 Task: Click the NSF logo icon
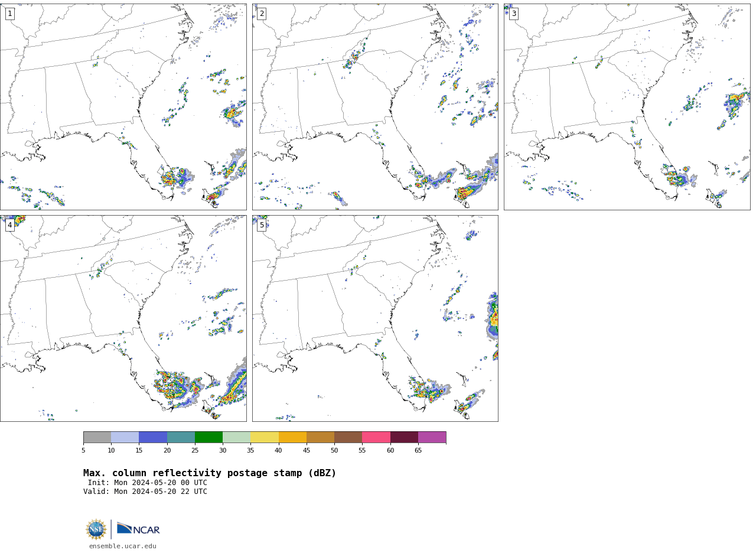(x=96, y=529)
